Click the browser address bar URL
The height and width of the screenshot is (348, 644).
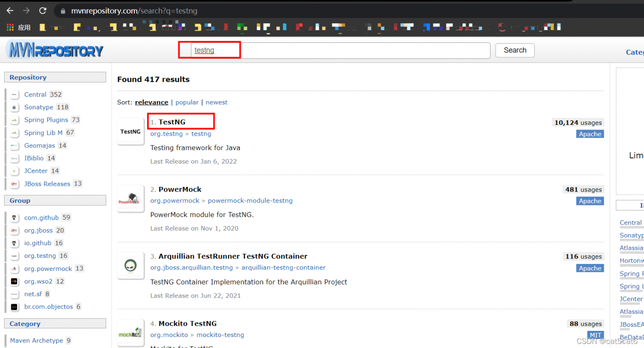click(134, 11)
